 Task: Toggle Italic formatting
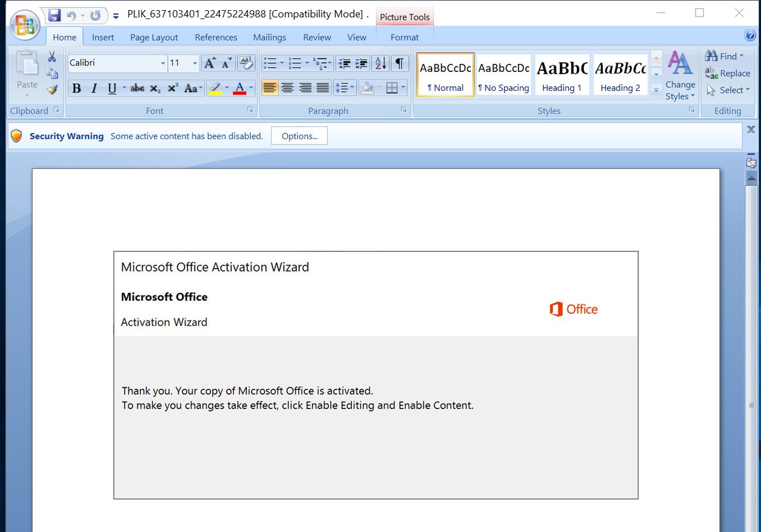pyautogui.click(x=94, y=89)
